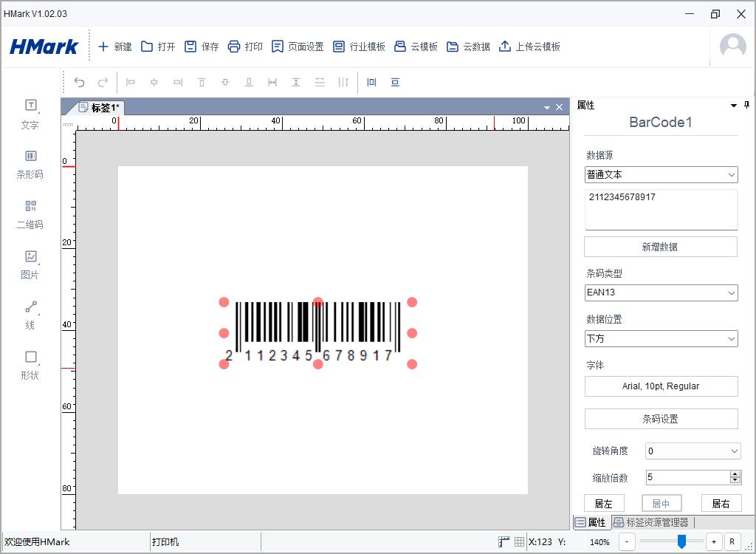Select the 形状 shape tool
The image size is (756, 554).
30,365
